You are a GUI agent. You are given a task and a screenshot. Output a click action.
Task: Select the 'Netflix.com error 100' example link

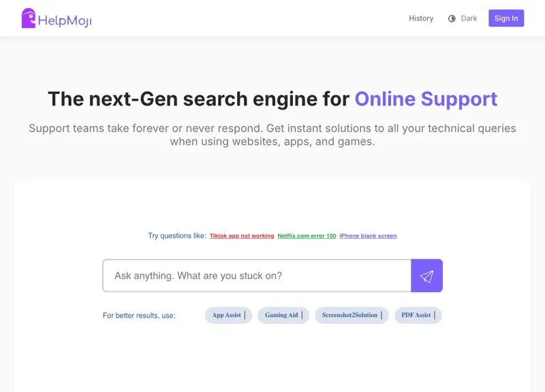pyautogui.click(x=307, y=236)
